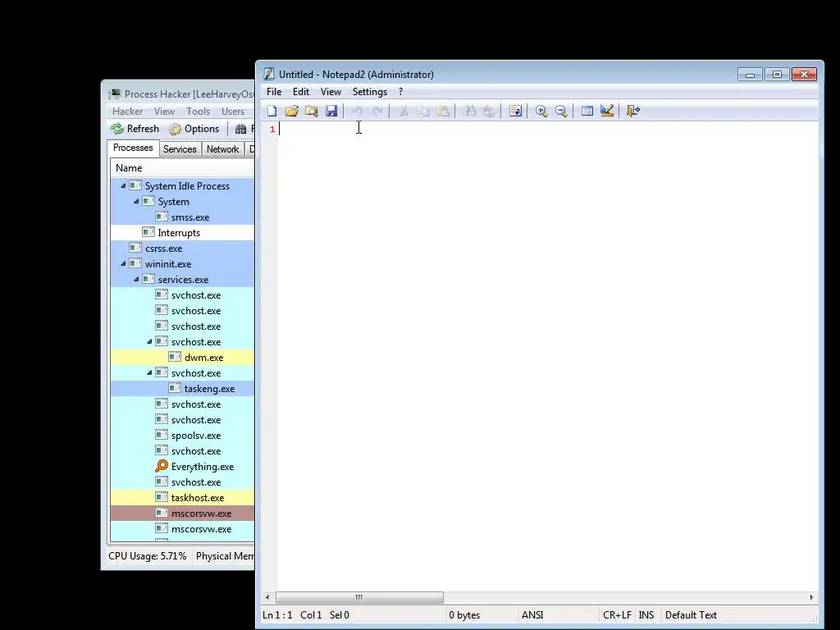Open Customize Schemes pencil-ruler icon
This screenshot has width=840, height=630.
[607, 111]
